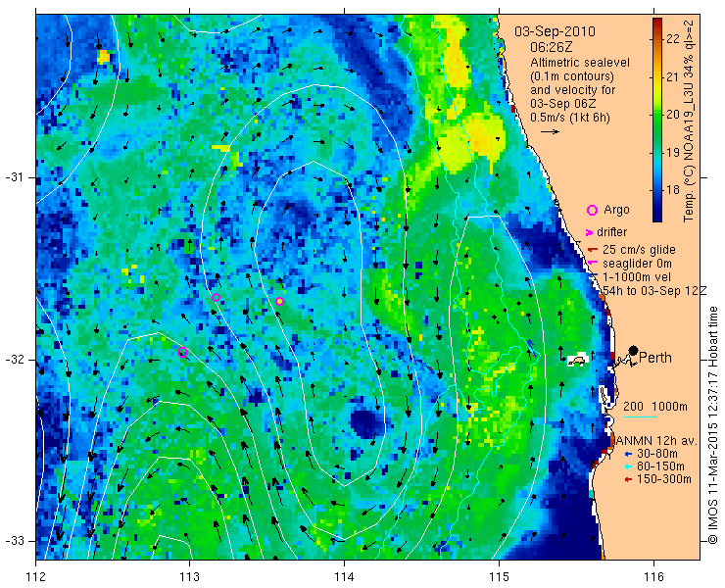Click the 114 longitude axis label
725x588 pixels.
(344, 576)
